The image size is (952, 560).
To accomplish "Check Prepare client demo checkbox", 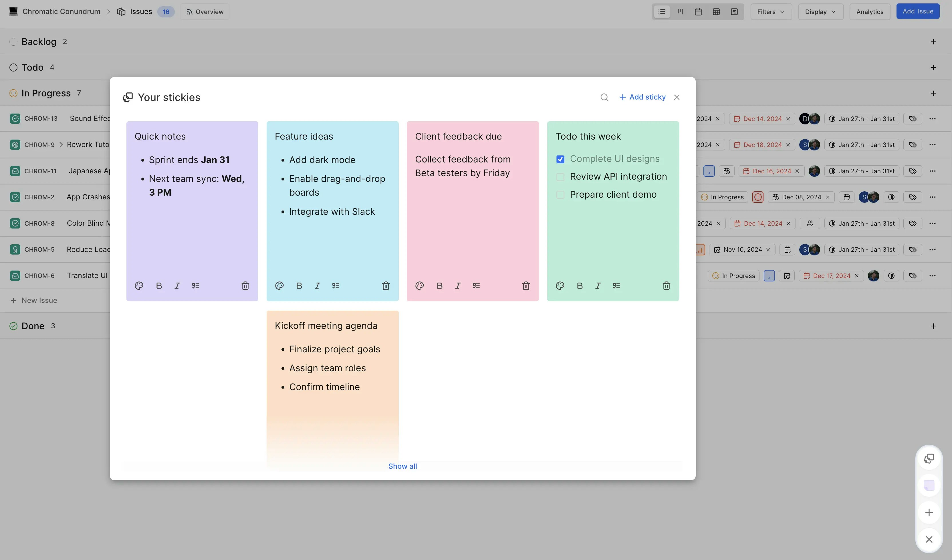I will (560, 195).
